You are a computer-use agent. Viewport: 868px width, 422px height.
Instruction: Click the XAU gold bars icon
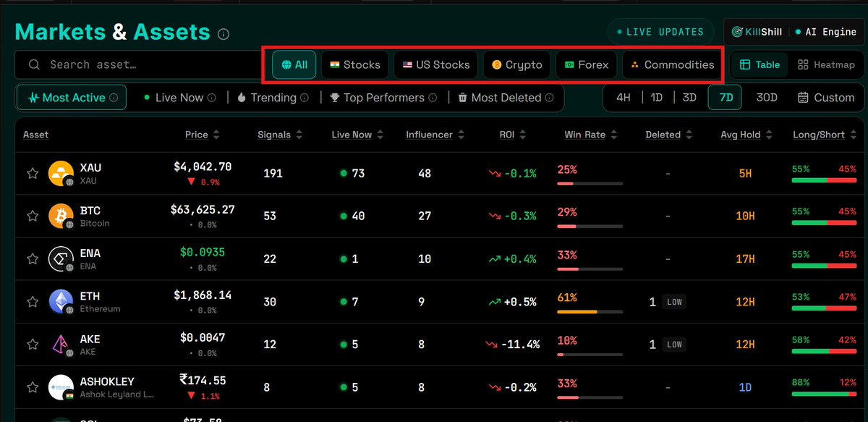pos(61,173)
